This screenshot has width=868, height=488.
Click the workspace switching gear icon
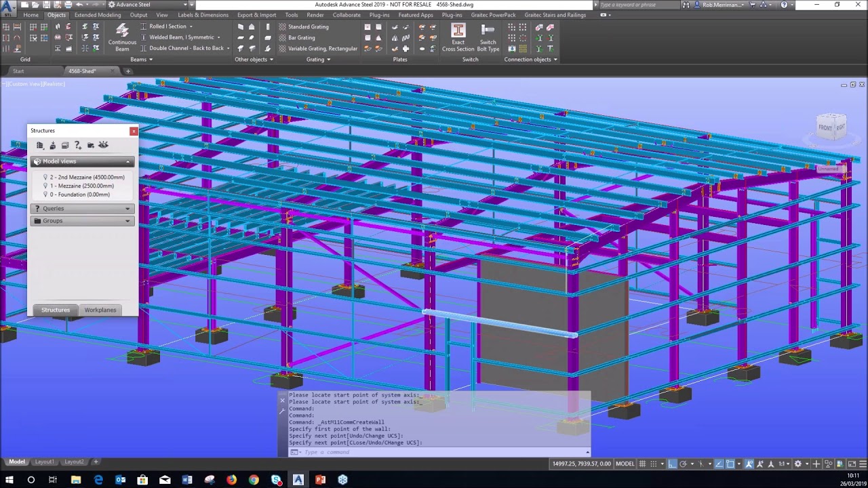tap(797, 464)
